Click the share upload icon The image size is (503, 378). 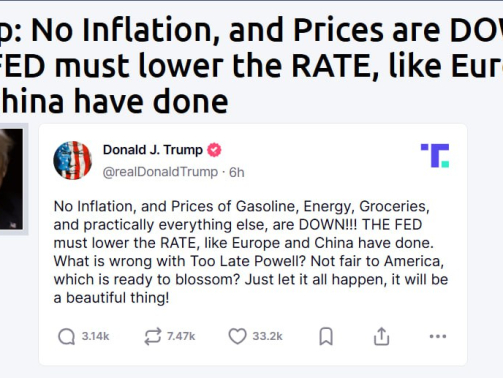coord(381,336)
